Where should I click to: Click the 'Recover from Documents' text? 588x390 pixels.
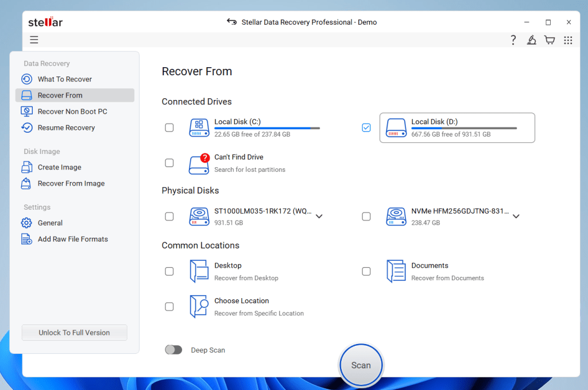pyautogui.click(x=447, y=278)
